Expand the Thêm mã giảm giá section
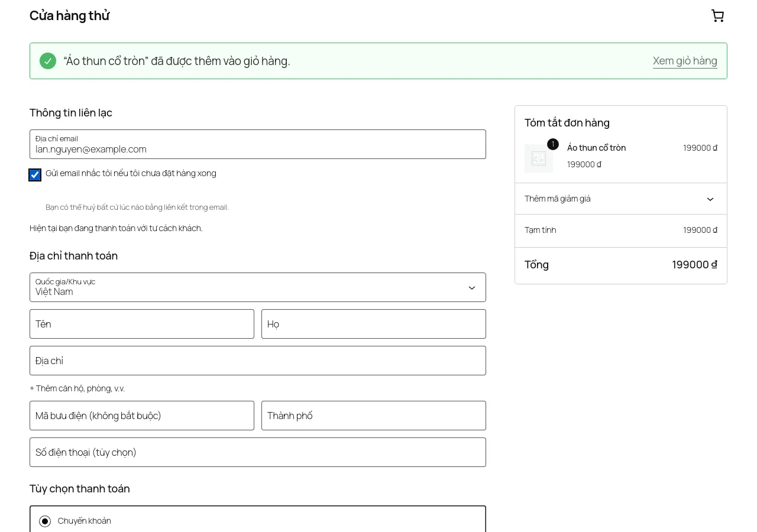Image resolution: width=757 pixels, height=532 pixels. coord(621,199)
